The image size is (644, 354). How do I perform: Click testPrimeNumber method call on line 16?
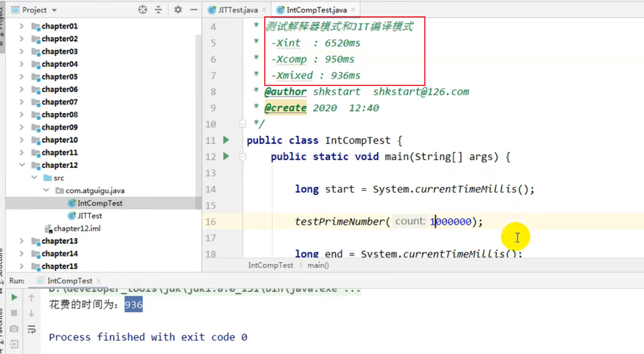pyautogui.click(x=340, y=222)
